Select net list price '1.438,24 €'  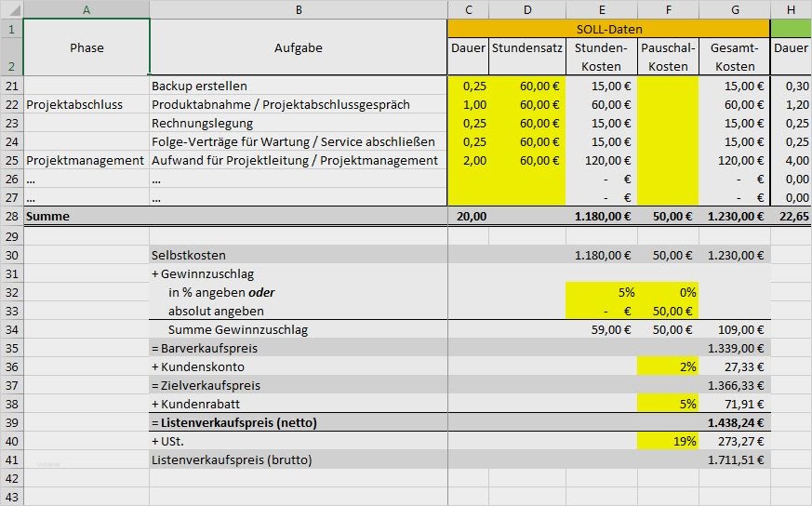[x=734, y=422]
